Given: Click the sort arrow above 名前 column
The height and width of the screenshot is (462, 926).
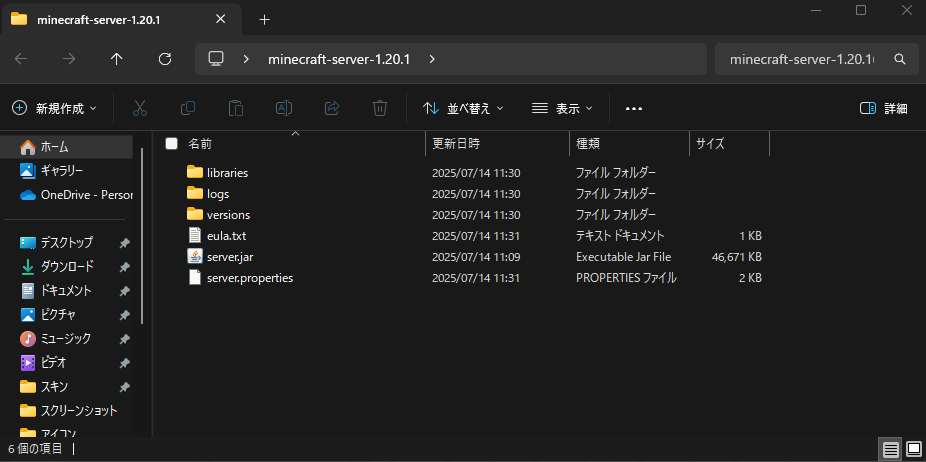Looking at the screenshot, I should tap(296, 134).
